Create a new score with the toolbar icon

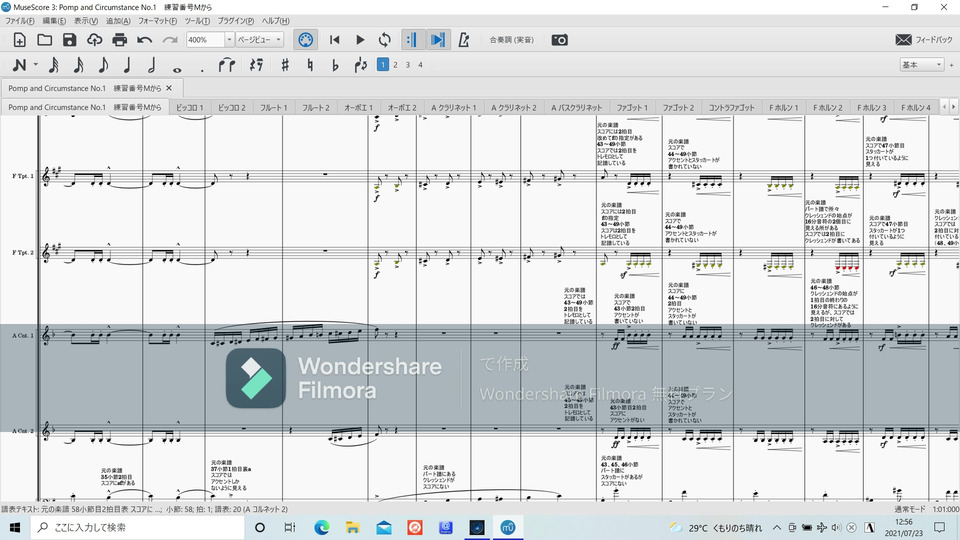pos(20,40)
